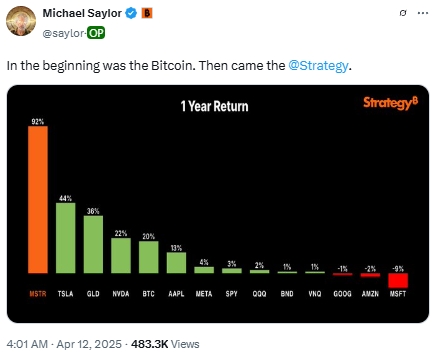The width and height of the screenshot is (437, 360).
Task: Click the orange Bitcoin affiliation badge
Action: coord(147,13)
